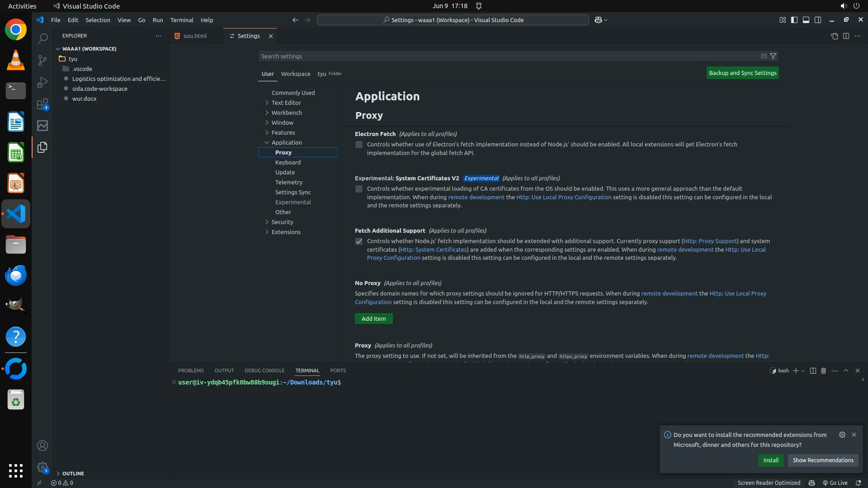
Task: Open the Source Control view
Action: point(42,61)
